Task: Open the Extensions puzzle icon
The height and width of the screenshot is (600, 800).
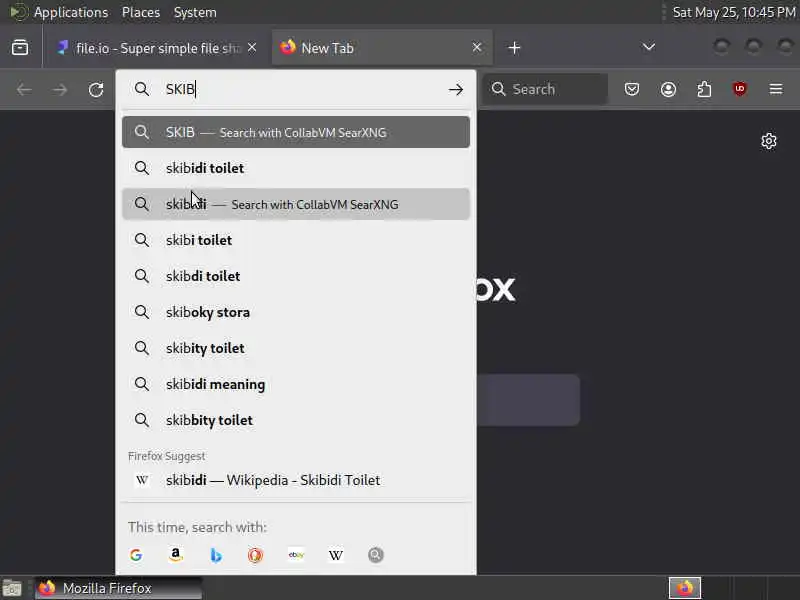Action: pos(704,89)
